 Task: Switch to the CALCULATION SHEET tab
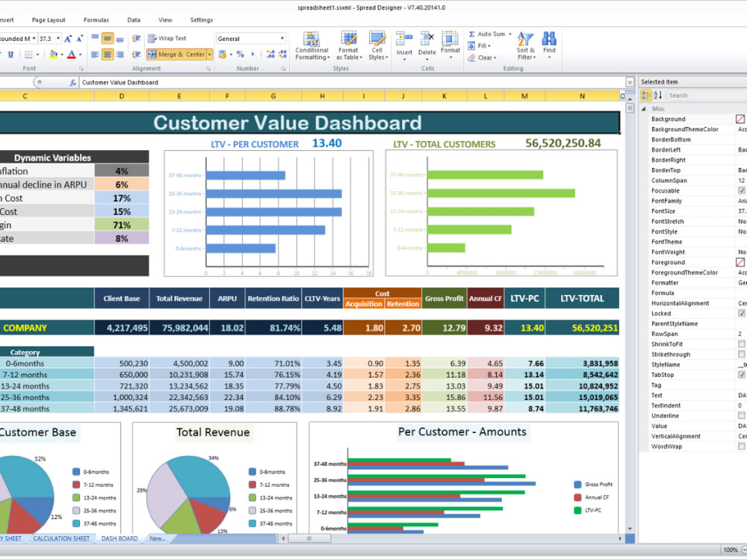(61, 538)
